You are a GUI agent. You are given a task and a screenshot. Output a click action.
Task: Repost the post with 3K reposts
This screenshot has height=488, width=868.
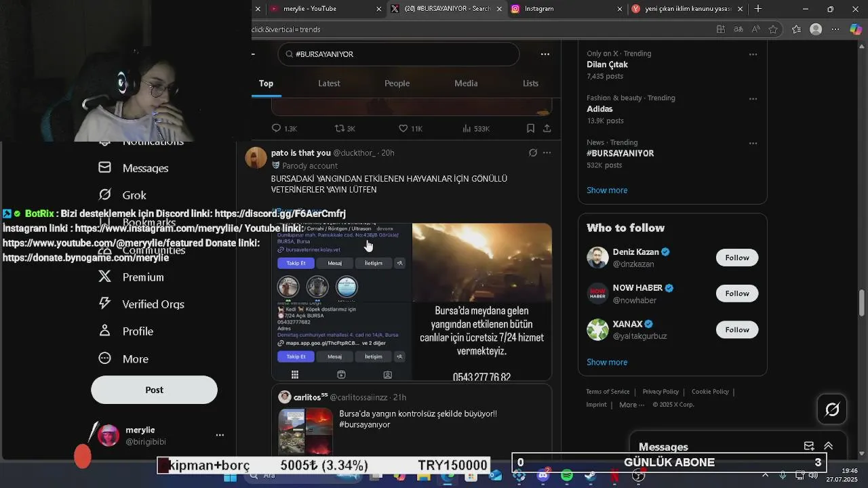345,128
